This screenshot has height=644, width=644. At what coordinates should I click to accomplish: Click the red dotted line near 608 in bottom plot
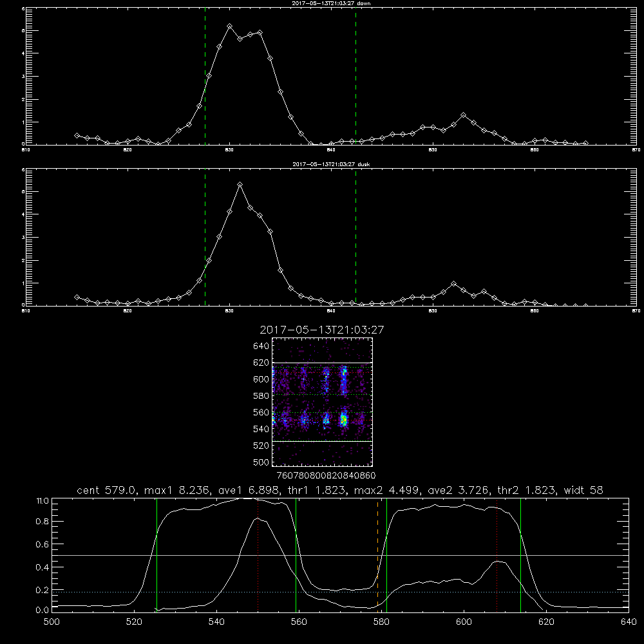[x=497, y=554]
